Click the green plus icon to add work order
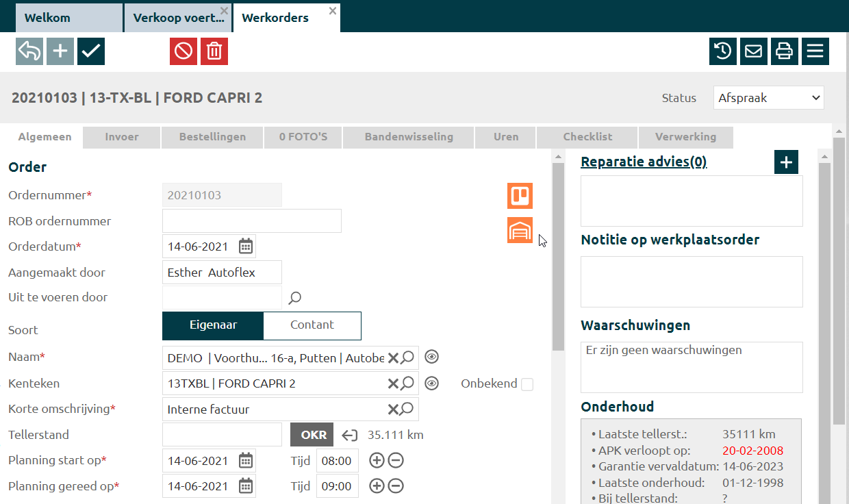849x504 pixels. click(x=60, y=51)
